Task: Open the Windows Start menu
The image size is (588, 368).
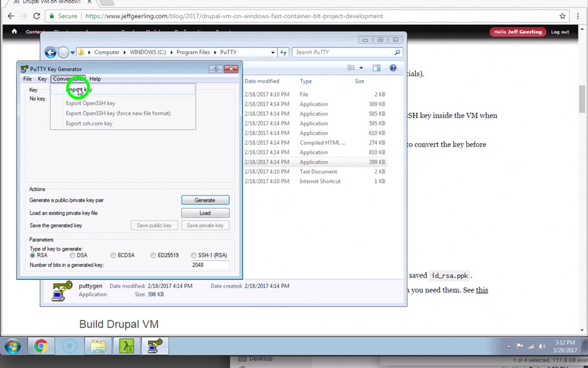Action: click(x=12, y=346)
